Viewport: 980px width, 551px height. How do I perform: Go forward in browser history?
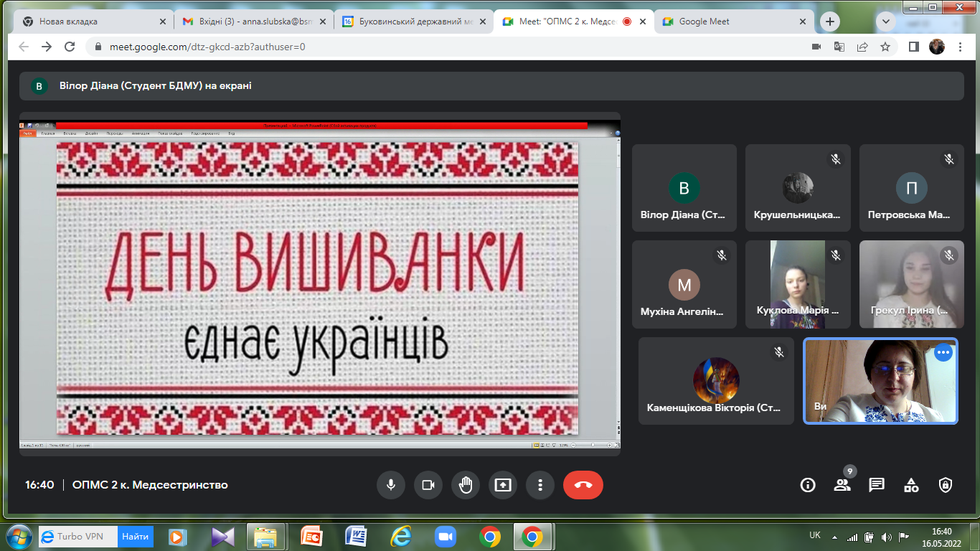coord(47,47)
